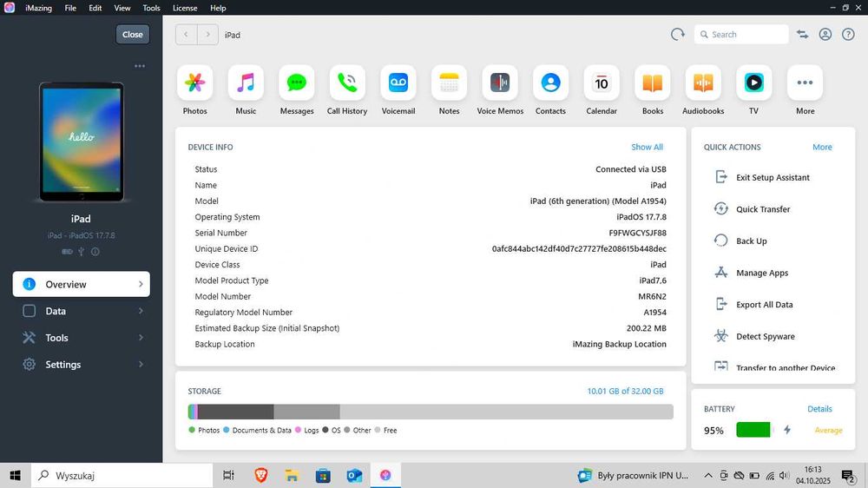
Task: Click in the Search field
Action: point(741,35)
